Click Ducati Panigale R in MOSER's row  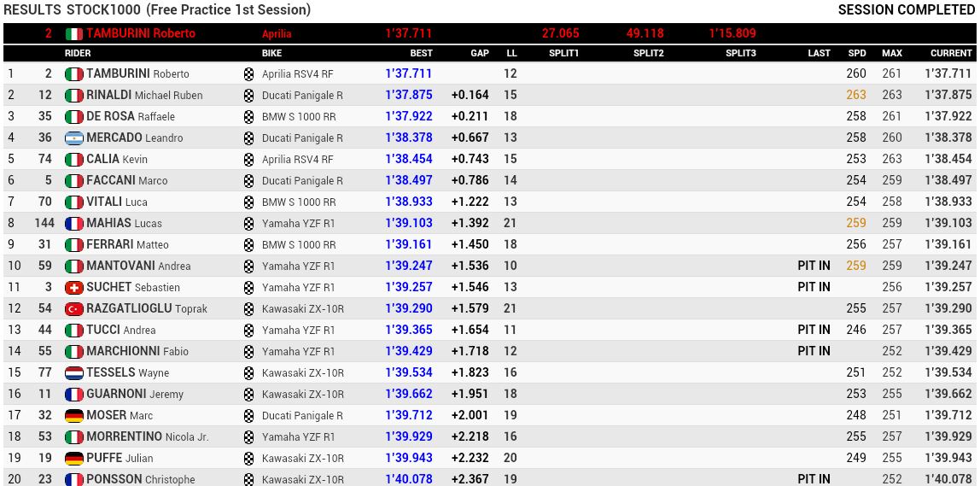[x=302, y=416]
